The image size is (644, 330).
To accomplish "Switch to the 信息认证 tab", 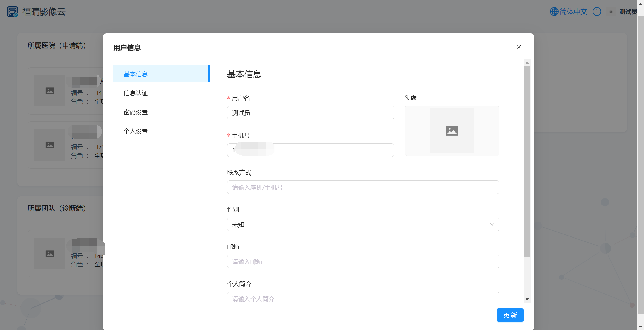I will (x=136, y=93).
